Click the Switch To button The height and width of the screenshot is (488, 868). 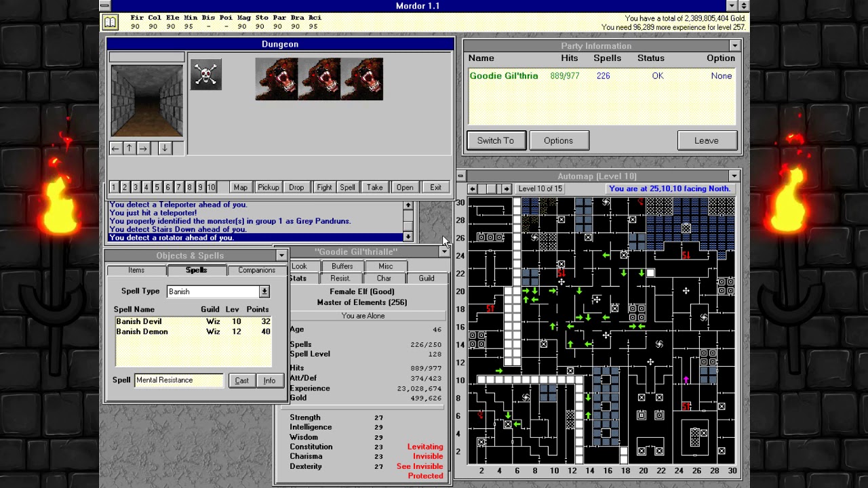coord(496,140)
